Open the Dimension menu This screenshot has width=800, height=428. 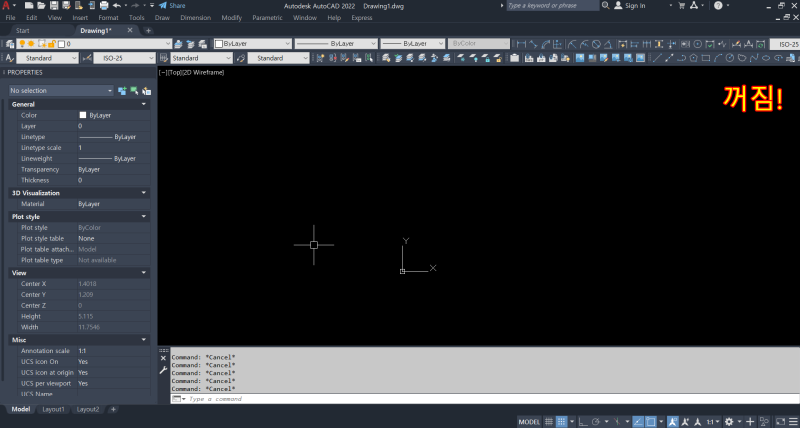195,18
